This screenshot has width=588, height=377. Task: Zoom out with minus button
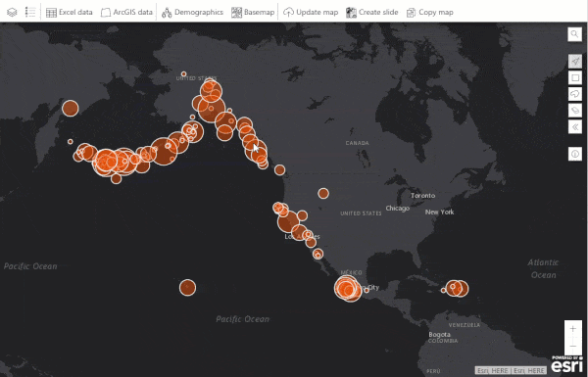[573, 346]
